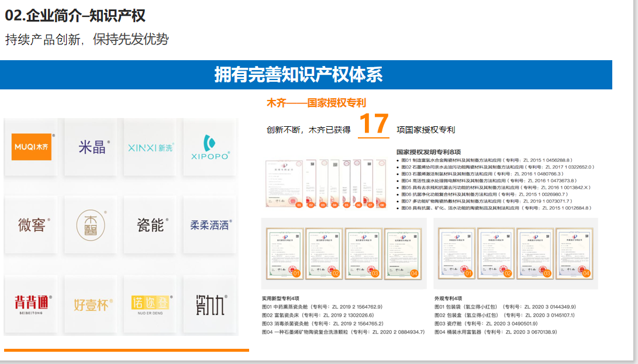Select the 好壹杯 brand logo
Viewport: 638px width, 364px height.
click(x=92, y=304)
